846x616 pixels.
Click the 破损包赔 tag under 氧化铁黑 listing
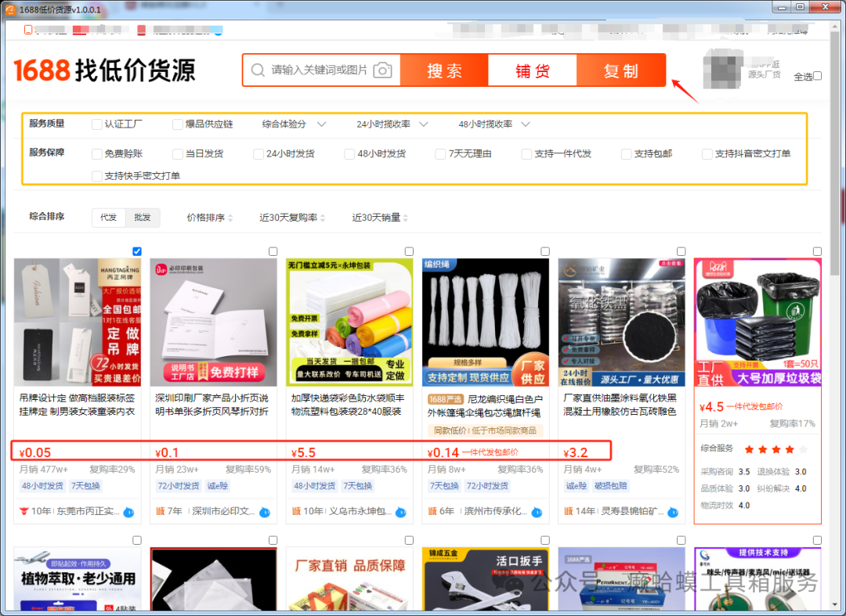(x=611, y=486)
